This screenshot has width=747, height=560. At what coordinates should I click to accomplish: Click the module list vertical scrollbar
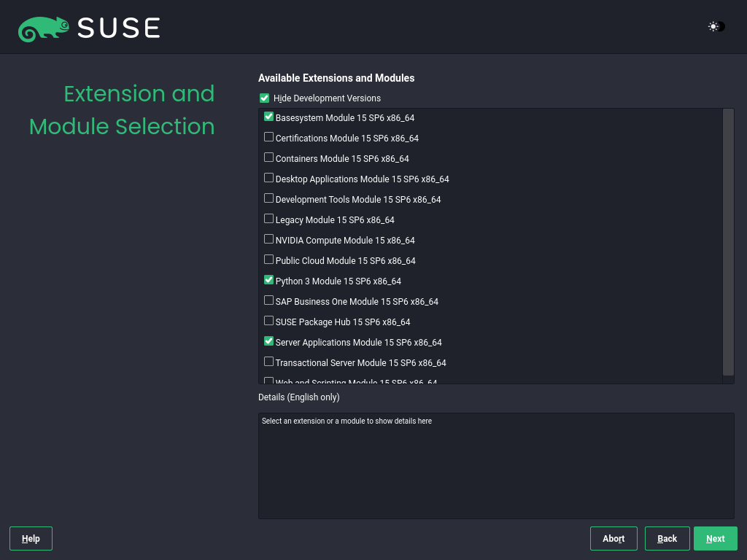[x=728, y=241]
